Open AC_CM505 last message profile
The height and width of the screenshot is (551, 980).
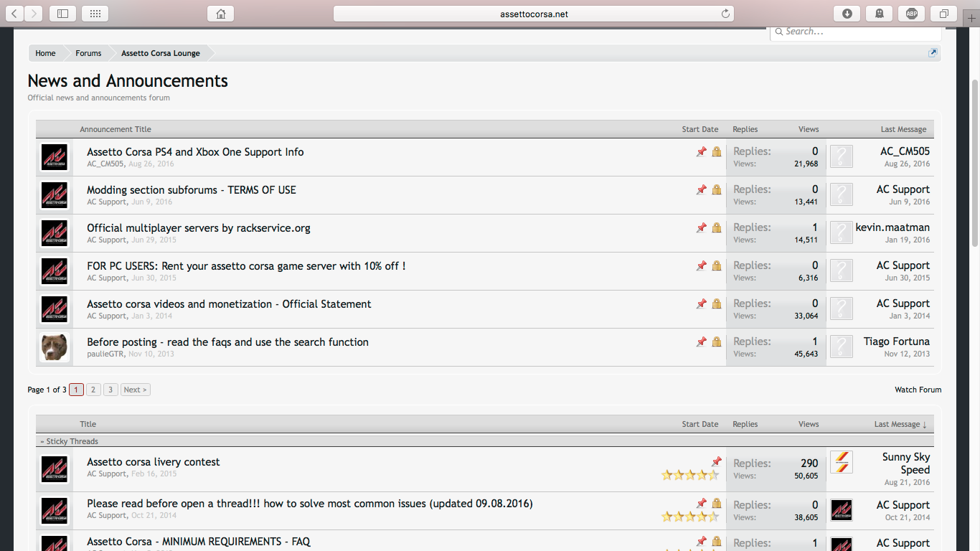pyautogui.click(x=905, y=151)
